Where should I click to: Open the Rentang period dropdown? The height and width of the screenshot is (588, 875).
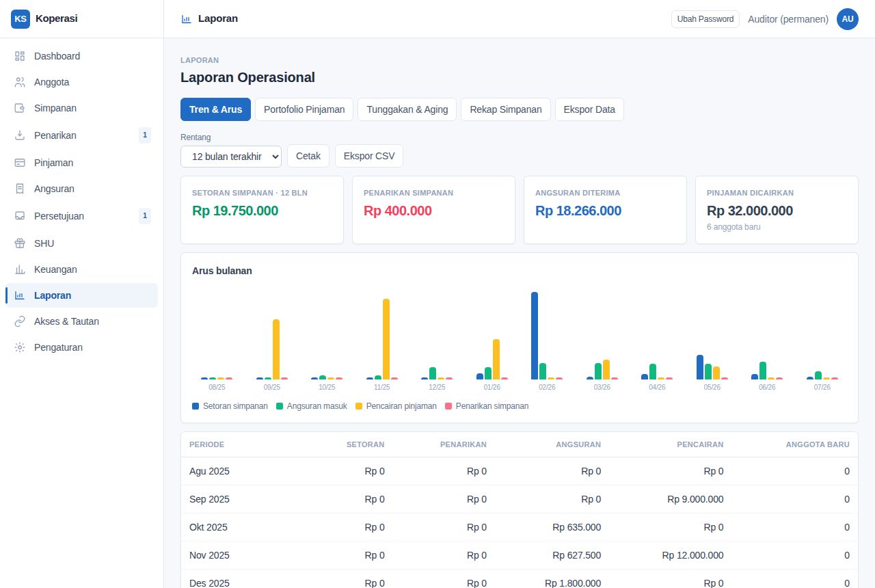(231, 156)
